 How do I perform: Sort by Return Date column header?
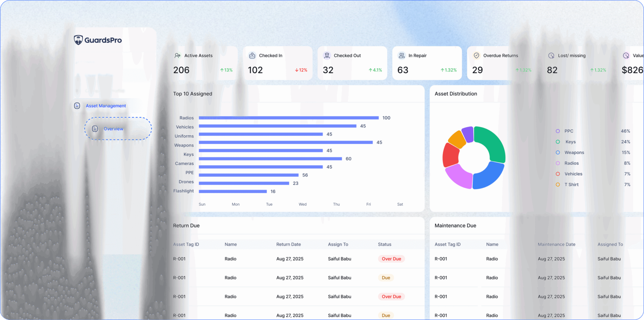(x=288, y=244)
